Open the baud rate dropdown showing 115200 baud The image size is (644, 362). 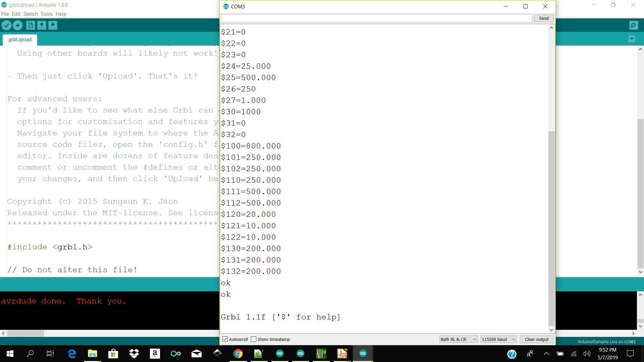pos(498,339)
